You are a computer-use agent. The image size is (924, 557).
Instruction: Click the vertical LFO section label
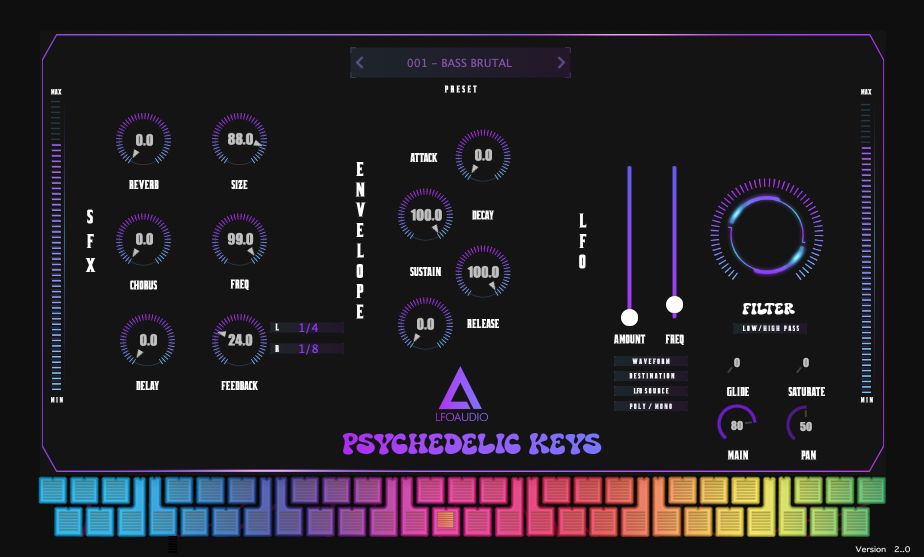(582, 241)
